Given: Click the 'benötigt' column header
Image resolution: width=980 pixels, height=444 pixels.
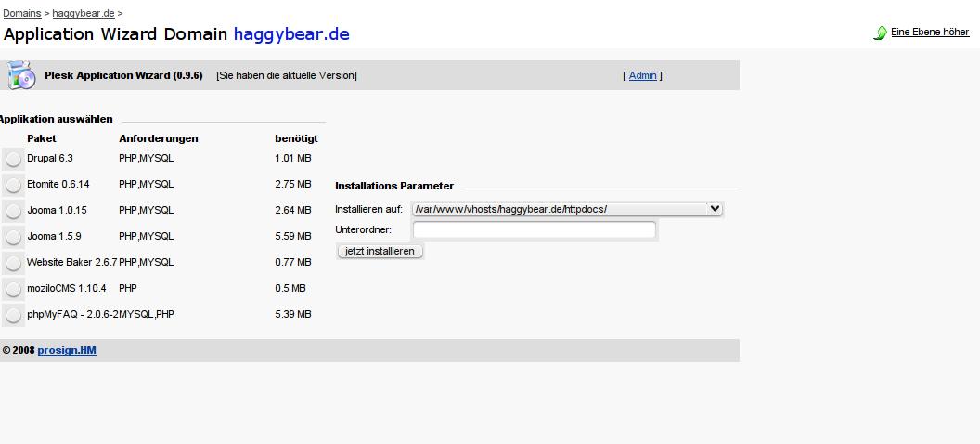Looking at the screenshot, I should coord(296,138).
